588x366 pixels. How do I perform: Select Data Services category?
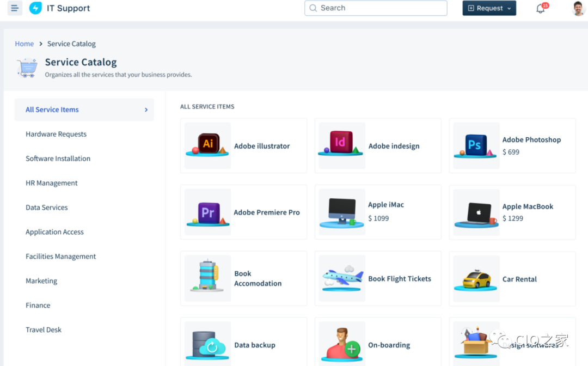[46, 208]
